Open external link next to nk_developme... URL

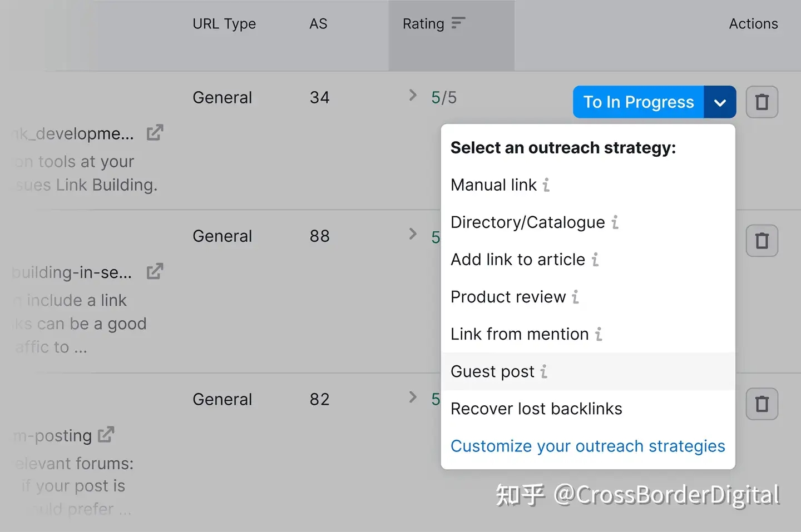(155, 133)
